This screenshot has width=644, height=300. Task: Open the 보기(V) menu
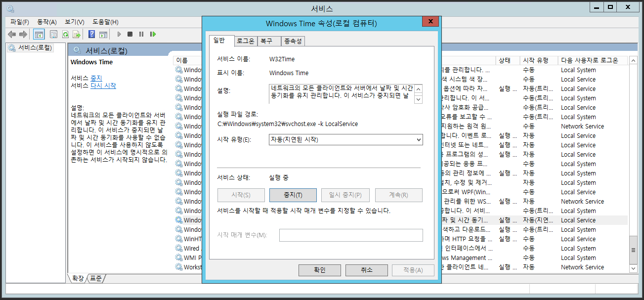(75, 22)
